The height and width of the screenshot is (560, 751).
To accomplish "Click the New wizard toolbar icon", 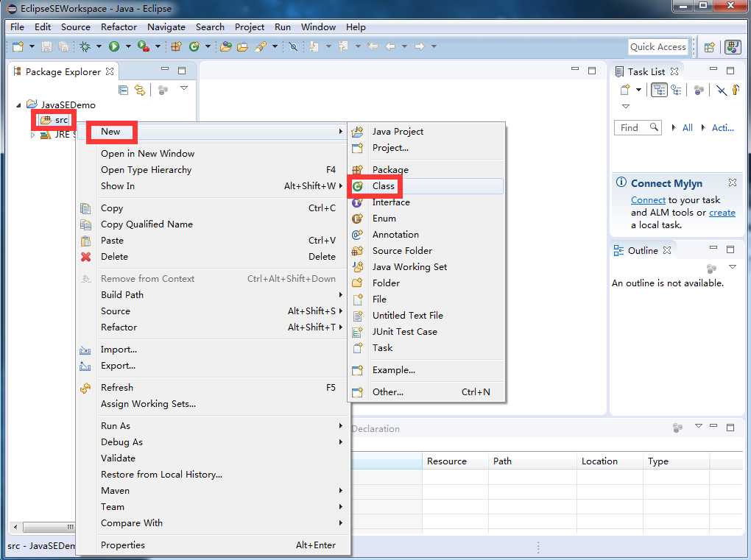I will (18, 46).
